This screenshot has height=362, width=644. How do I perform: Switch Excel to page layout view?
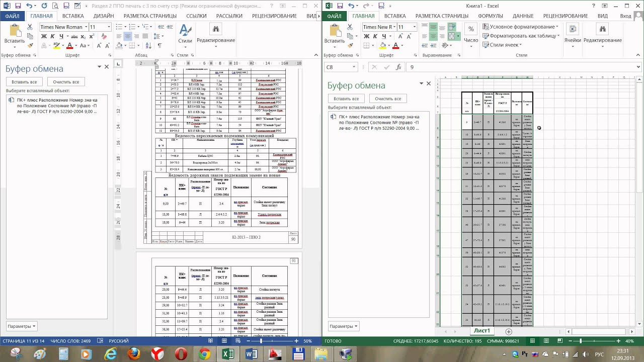[546, 341]
